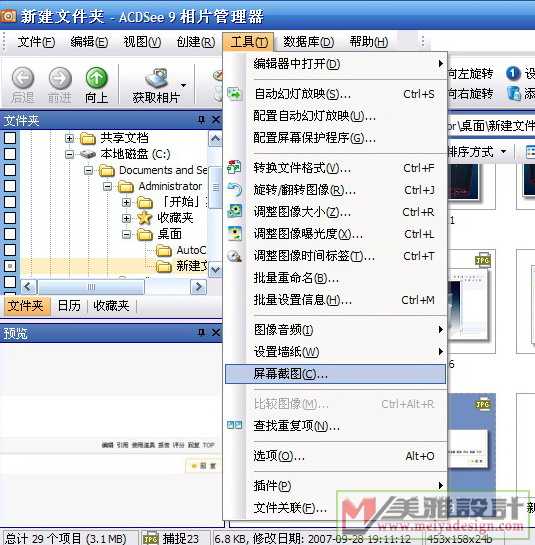Click the Back (后退) navigation icon
Screen dimensions: 535x545
(x=23, y=78)
